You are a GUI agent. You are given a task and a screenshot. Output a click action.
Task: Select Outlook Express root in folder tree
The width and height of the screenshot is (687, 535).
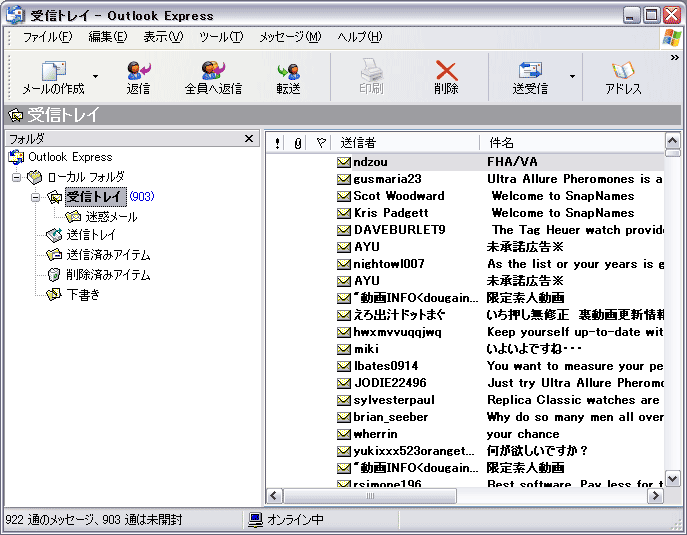pos(70,157)
